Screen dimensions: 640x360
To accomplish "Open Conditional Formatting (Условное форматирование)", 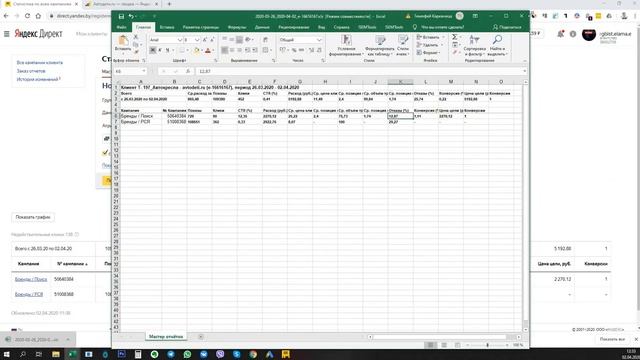I will (346, 45).
